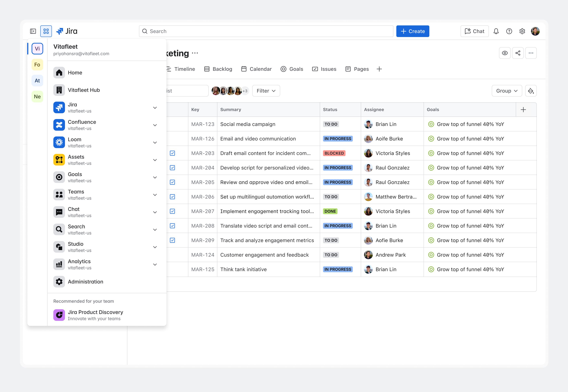
Task: Click the Jira logo
Action: click(67, 31)
